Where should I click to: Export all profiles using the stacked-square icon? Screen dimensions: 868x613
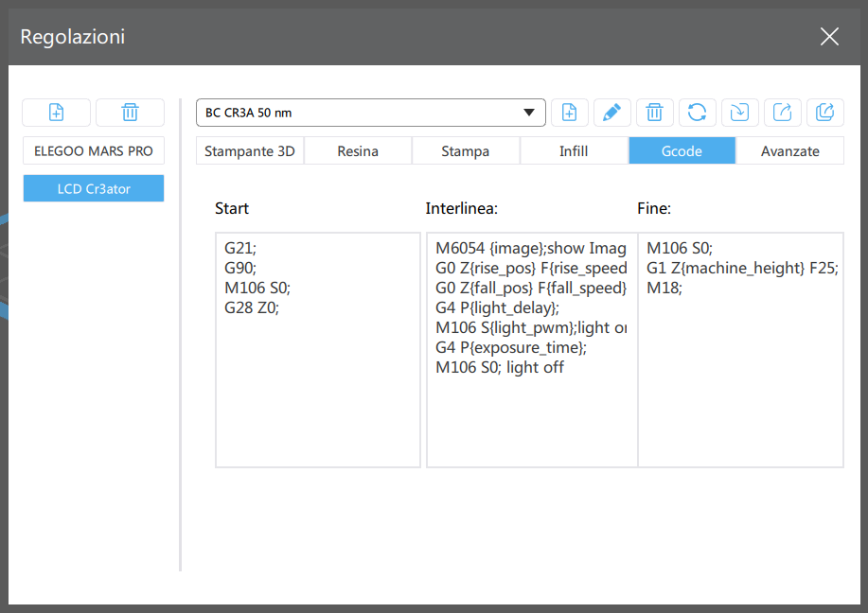[x=824, y=113]
